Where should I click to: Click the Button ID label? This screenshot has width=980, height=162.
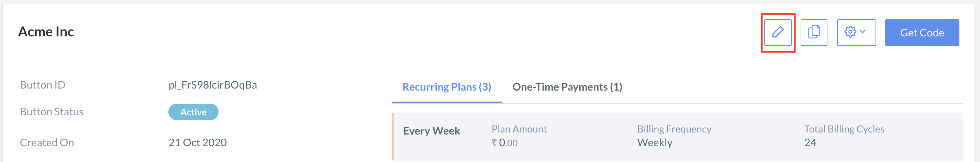(43, 85)
